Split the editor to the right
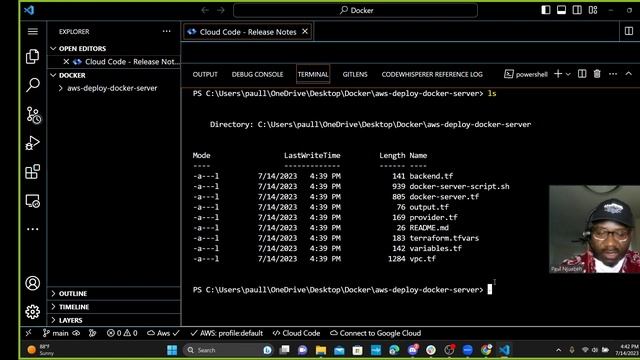This screenshot has height=360, width=640. tap(629, 31)
